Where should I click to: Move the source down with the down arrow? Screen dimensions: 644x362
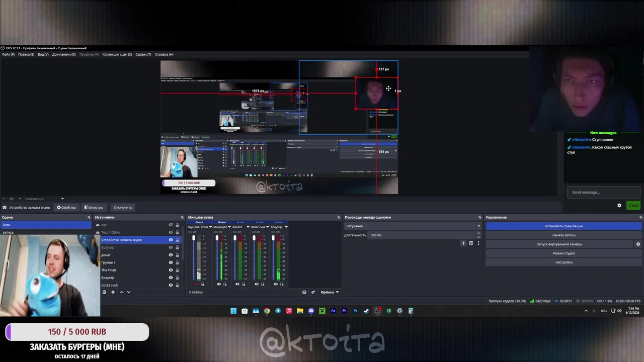[x=129, y=292]
